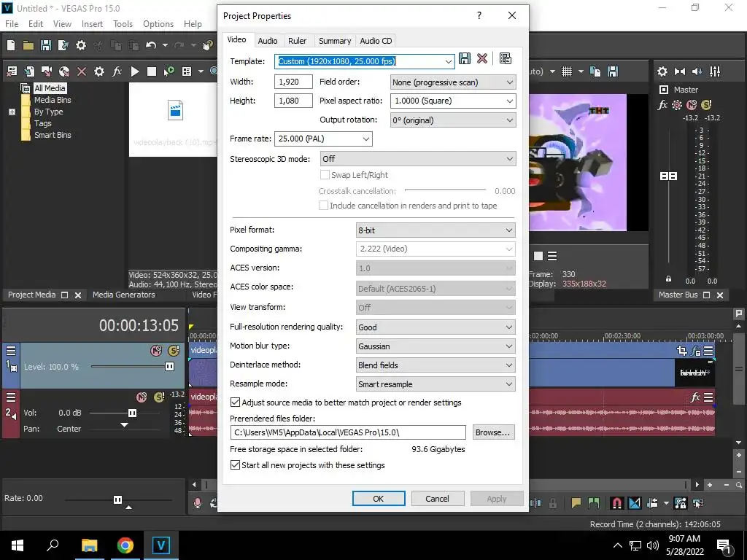Image resolution: width=747 pixels, height=560 pixels.
Task: Click the undo arrow icon
Action: point(151,45)
